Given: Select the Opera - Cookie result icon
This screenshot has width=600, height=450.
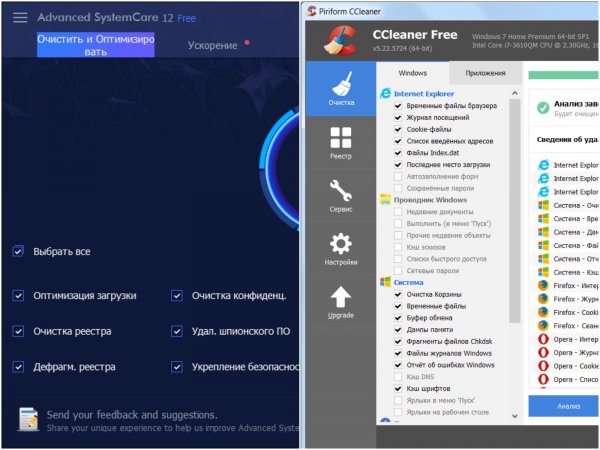Looking at the screenshot, I should click(543, 366).
